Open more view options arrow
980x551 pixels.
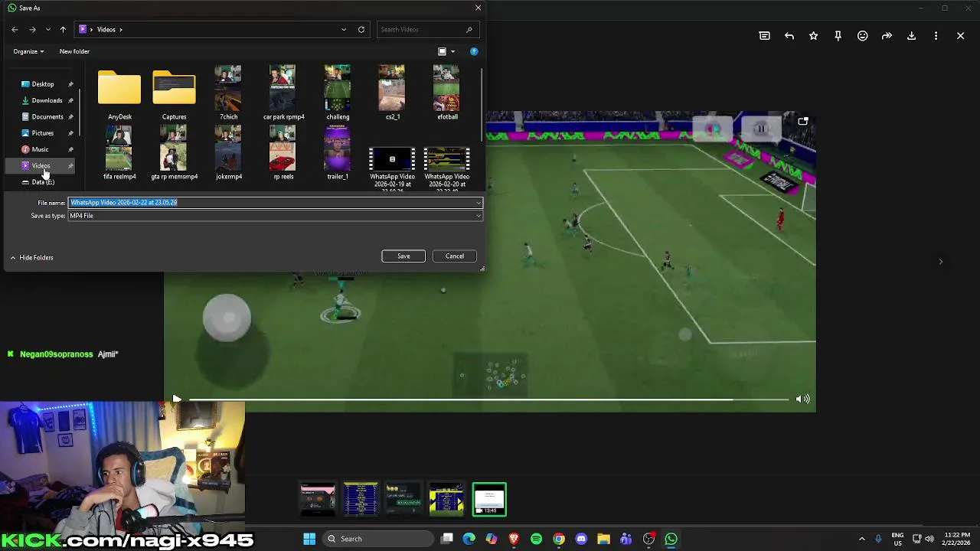tap(452, 51)
